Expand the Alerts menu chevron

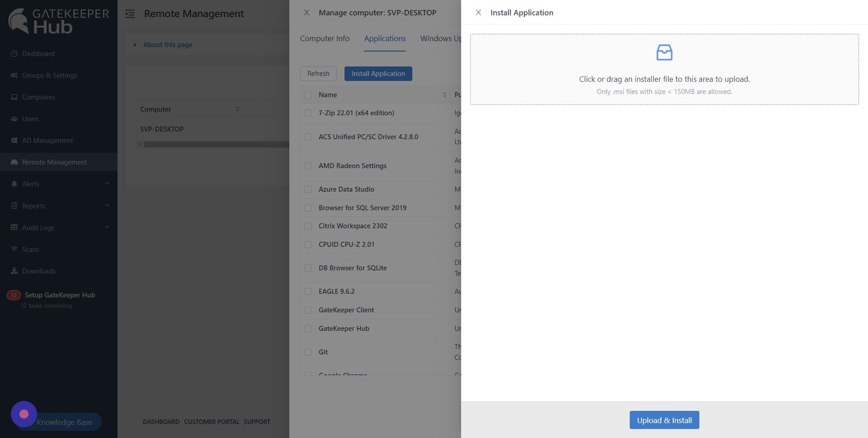[107, 183]
